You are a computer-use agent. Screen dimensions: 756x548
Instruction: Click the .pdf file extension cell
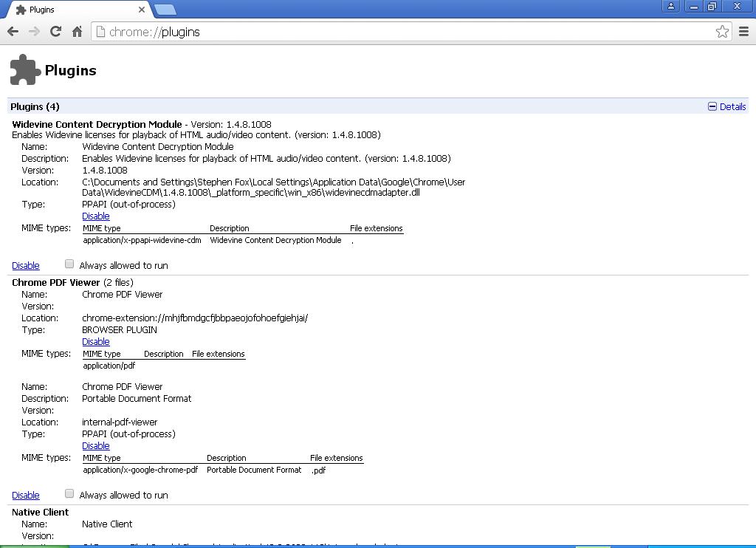click(318, 470)
